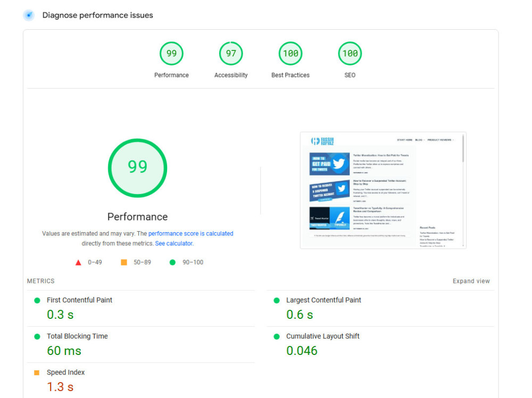532x398 pixels.
Task: Click the 'Largest Contentful Paint' metric title
Action: 323,300
